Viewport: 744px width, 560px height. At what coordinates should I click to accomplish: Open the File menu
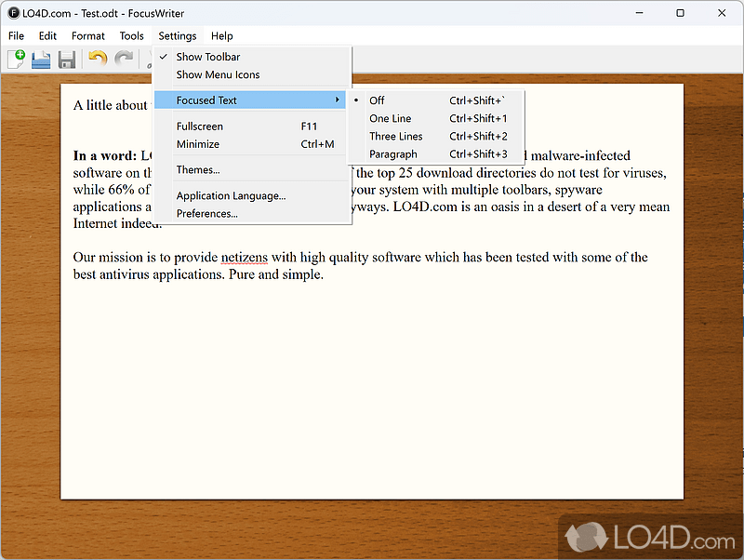[15, 35]
